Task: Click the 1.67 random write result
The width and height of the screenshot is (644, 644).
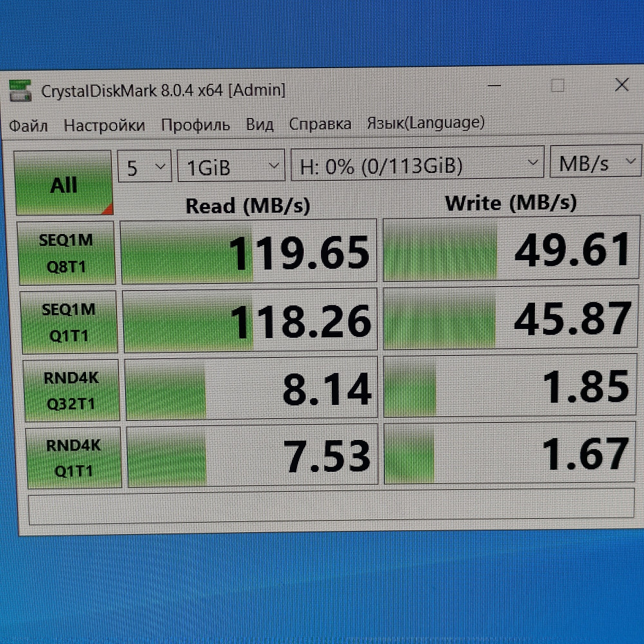Action: click(x=510, y=453)
